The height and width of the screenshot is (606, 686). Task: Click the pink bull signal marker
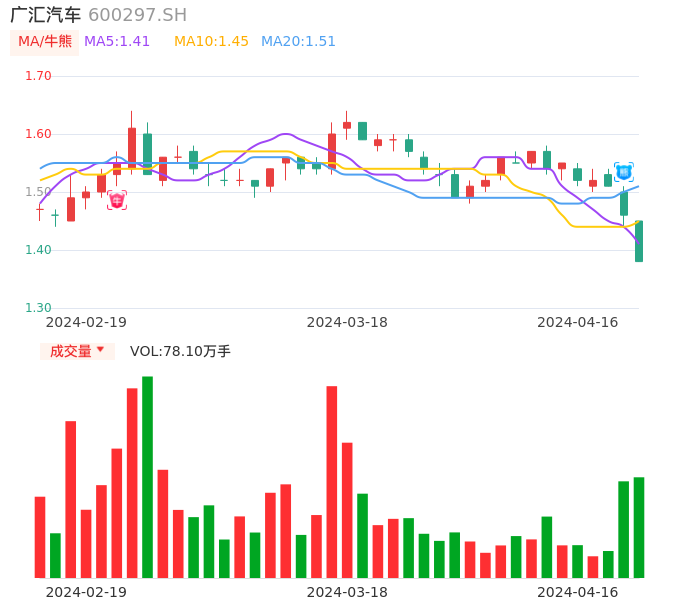(x=116, y=200)
